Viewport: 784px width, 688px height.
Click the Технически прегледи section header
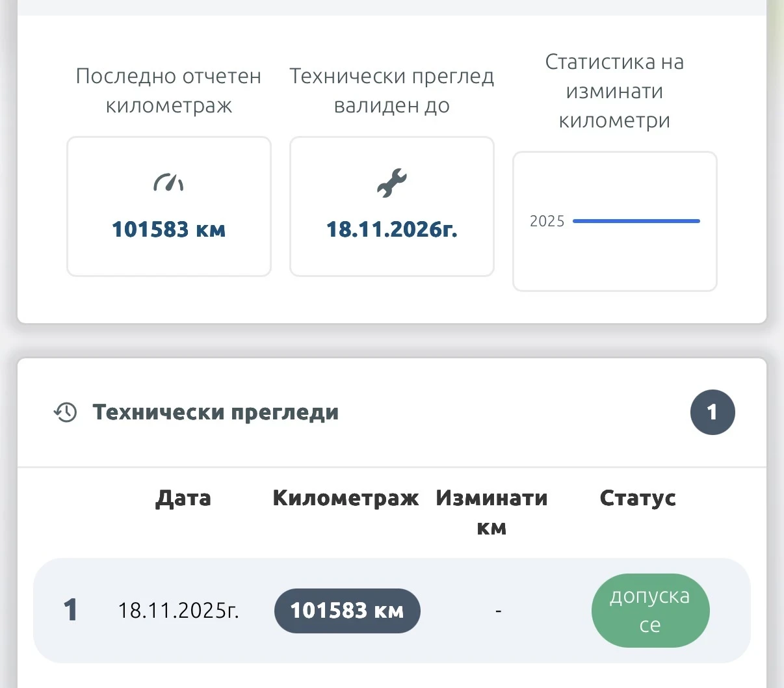(215, 412)
